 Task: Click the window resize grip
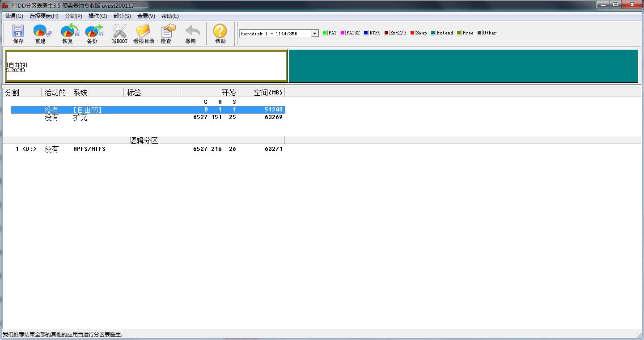pyautogui.click(x=640, y=335)
